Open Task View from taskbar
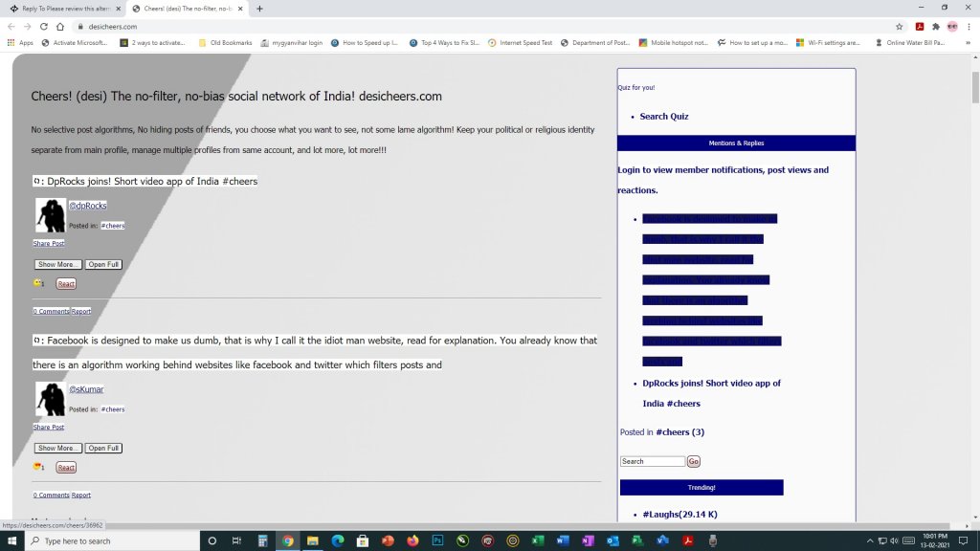Viewport: 980px width, 551px height. (237, 541)
